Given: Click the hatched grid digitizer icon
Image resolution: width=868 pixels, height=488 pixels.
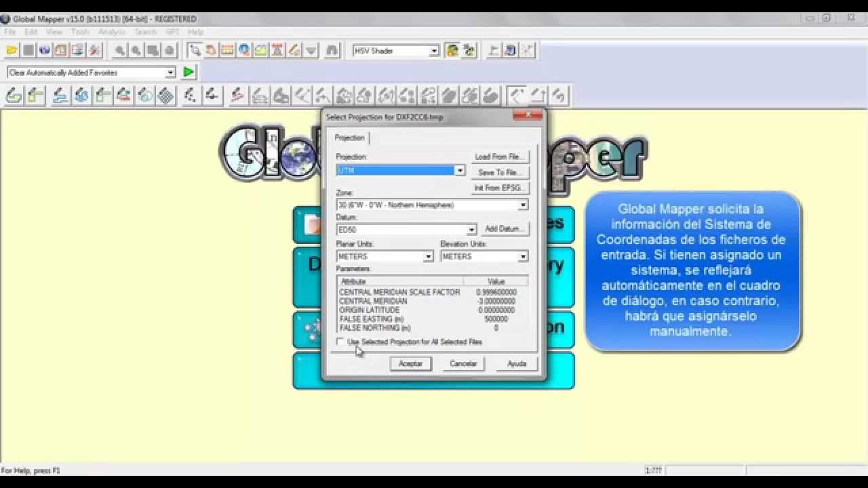Looking at the screenshot, I should click(x=166, y=95).
